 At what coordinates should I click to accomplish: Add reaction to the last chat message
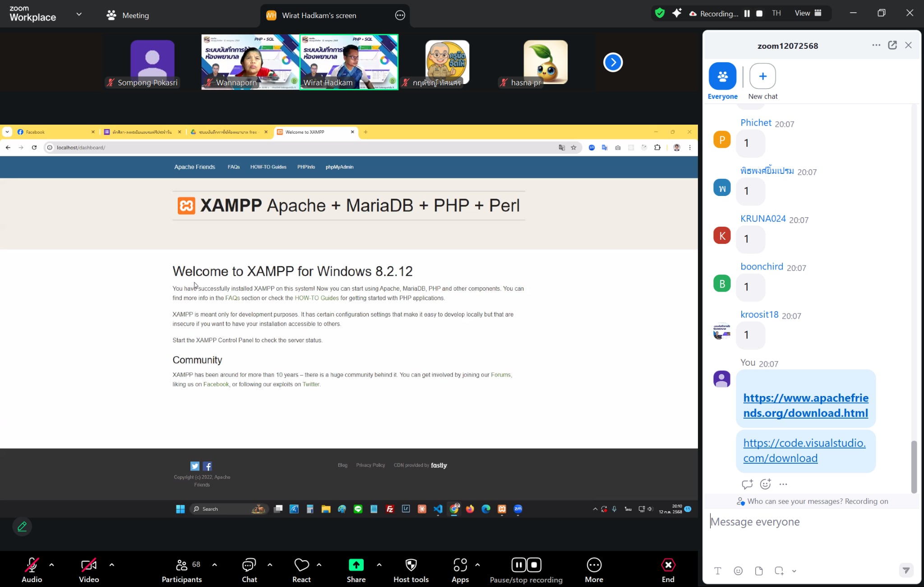tap(765, 484)
